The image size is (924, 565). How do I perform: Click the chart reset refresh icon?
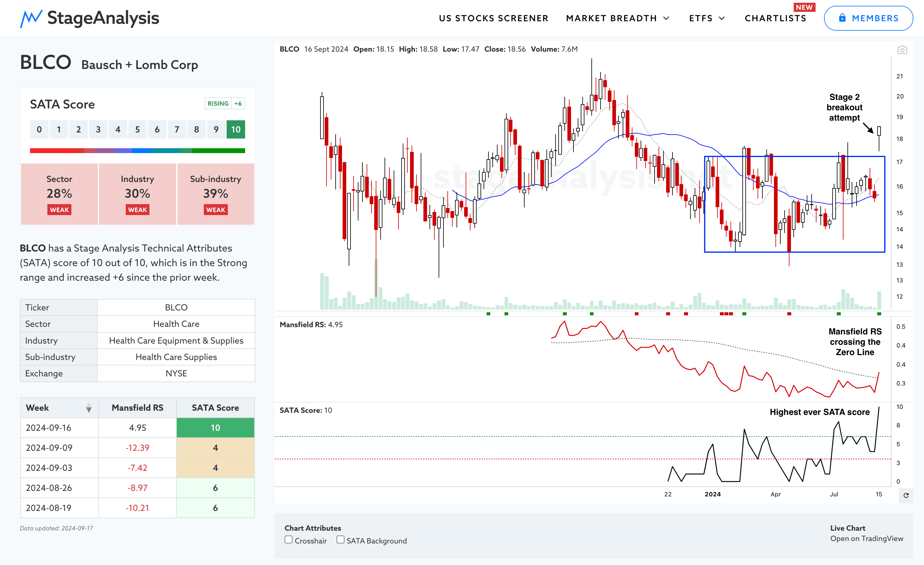(x=906, y=495)
